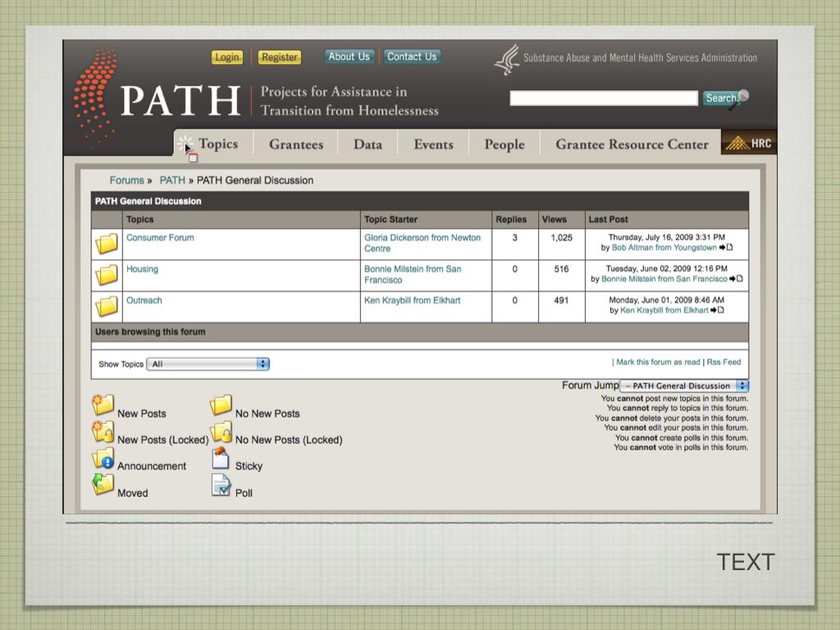Go to the Events tab
Image resolution: width=840 pixels, height=630 pixels.
tap(433, 144)
